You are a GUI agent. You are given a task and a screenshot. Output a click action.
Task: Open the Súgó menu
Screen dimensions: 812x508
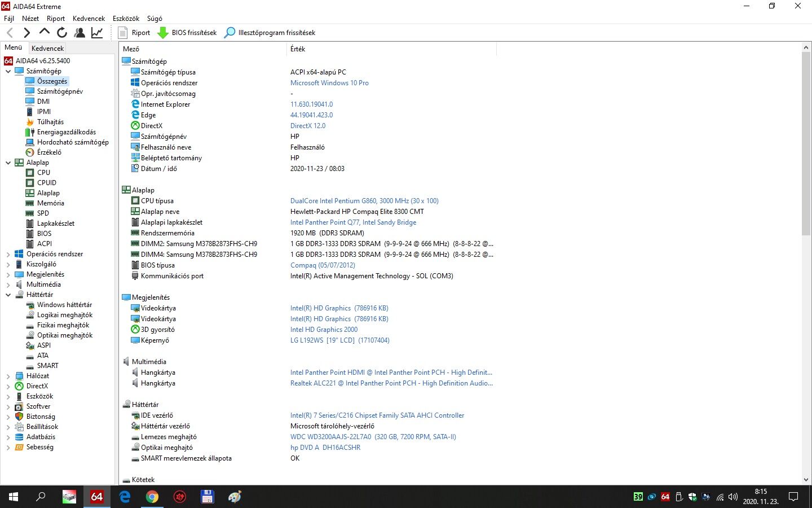[x=155, y=19]
